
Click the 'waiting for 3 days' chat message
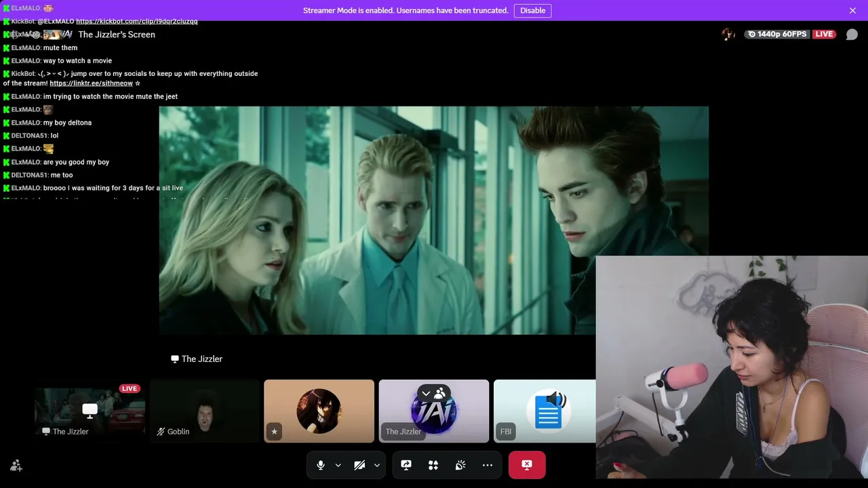(x=113, y=188)
